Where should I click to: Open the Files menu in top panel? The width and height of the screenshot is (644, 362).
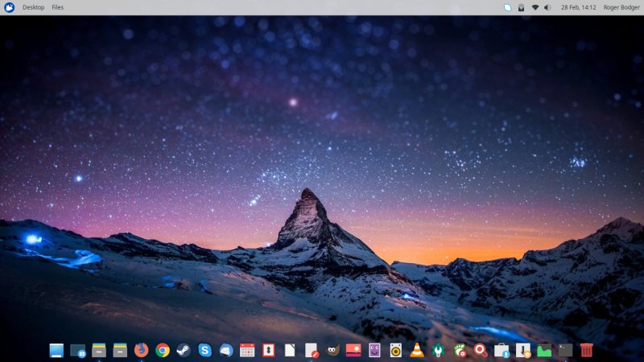coord(57,7)
